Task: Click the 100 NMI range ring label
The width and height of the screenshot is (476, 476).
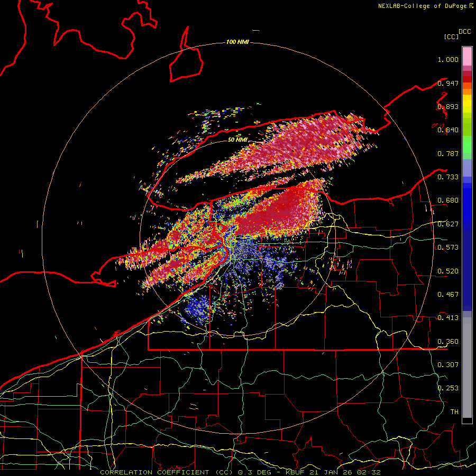Action: coord(237,42)
